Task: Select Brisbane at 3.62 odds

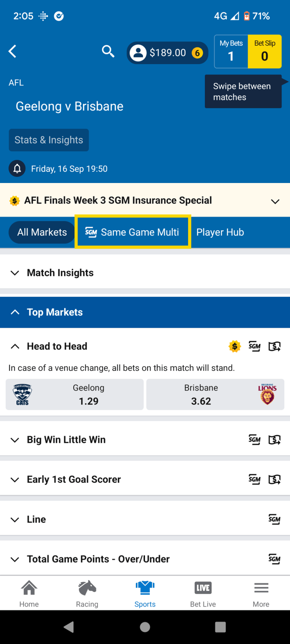Action: [215, 395]
